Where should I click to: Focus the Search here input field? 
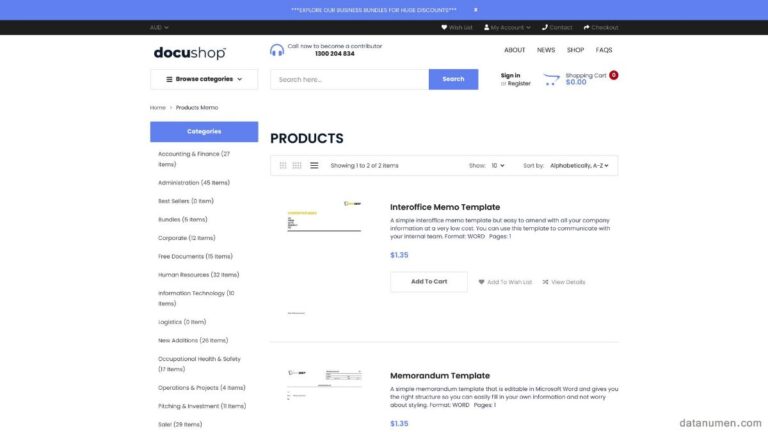click(349, 79)
